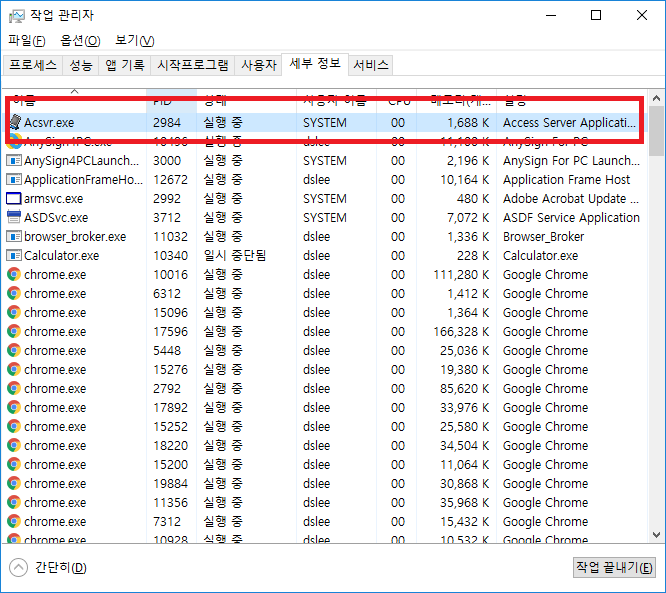Click Chrome icon for PID 15200

pyautogui.click(x=14, y=464)
